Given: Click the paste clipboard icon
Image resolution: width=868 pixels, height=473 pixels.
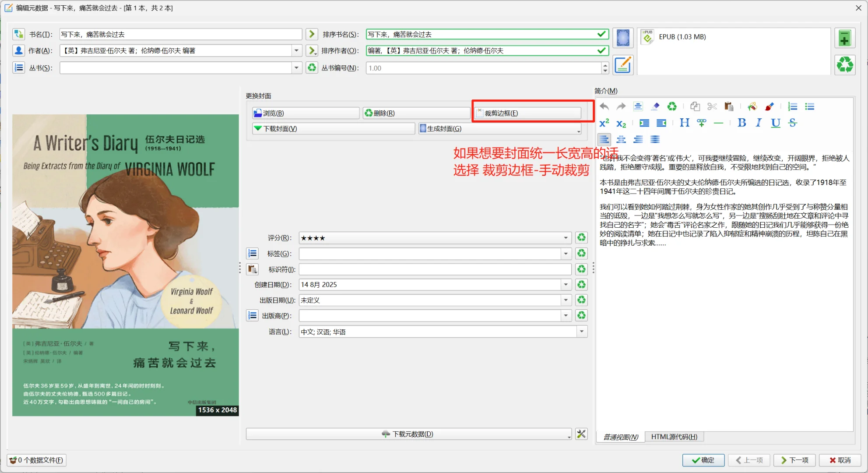Looking at the screenshot, I should (x=729, y=106).
